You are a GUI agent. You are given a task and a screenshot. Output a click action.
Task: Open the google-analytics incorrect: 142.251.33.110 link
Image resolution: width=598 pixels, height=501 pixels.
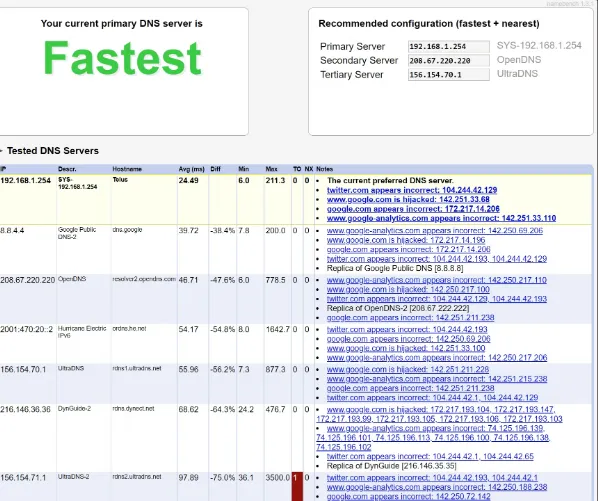pyautogui.click(x=441, y=218)
